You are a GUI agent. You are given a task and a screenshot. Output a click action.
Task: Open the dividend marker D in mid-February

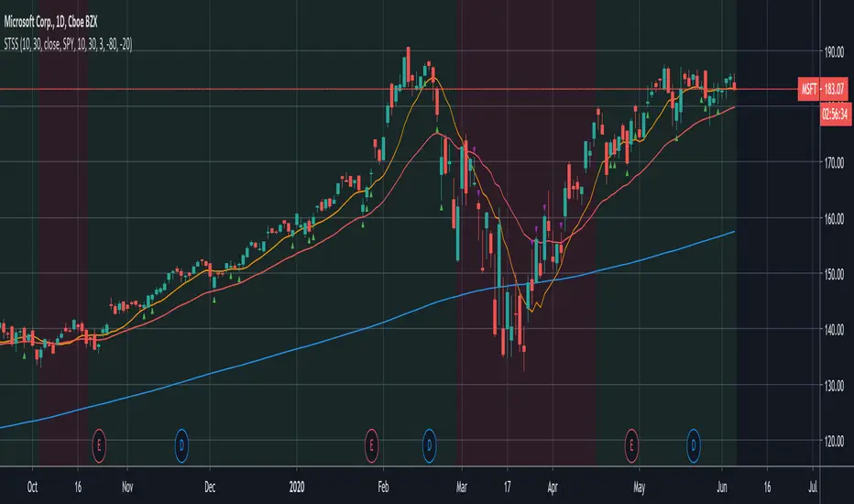pyautogui.click(x=429, y=445)
